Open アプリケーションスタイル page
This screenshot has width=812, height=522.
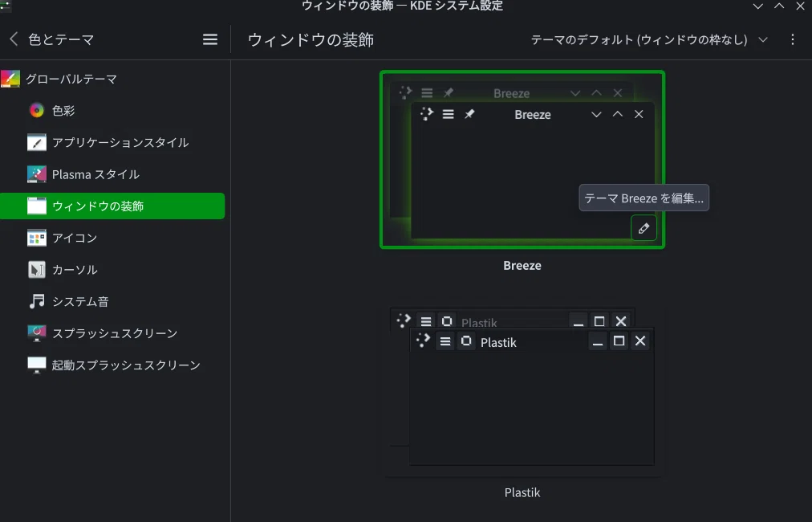pos(112,143)
